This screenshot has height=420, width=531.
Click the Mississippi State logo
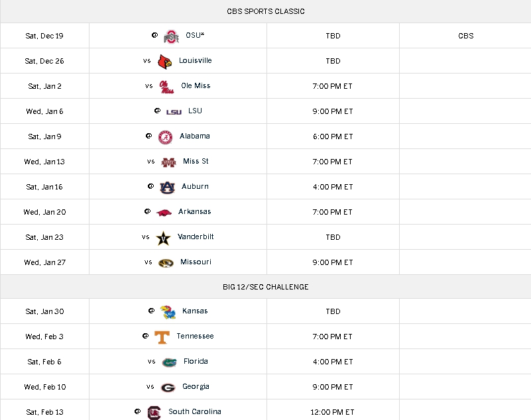[168, 162]
